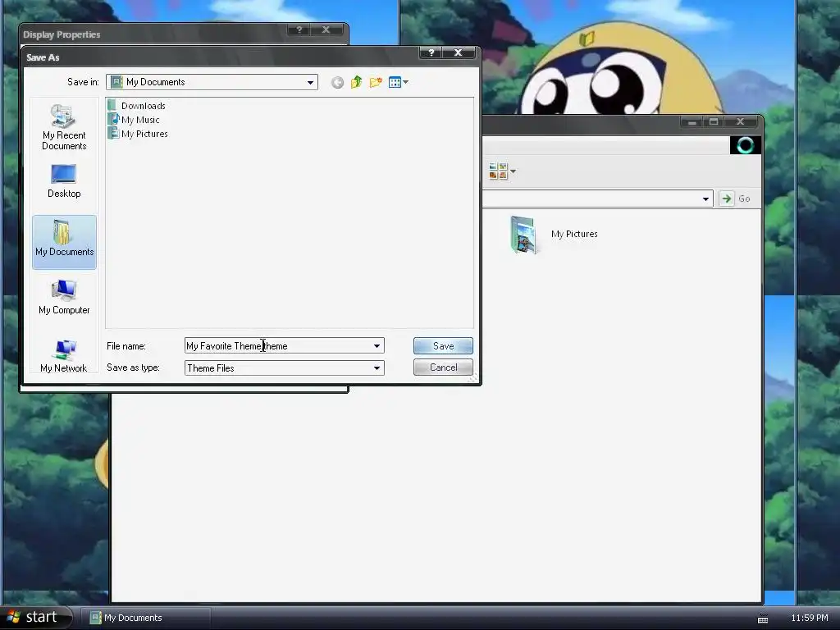Expand the explorer address bar dropdown
The image size is (840, 630).
pos(705,199)
